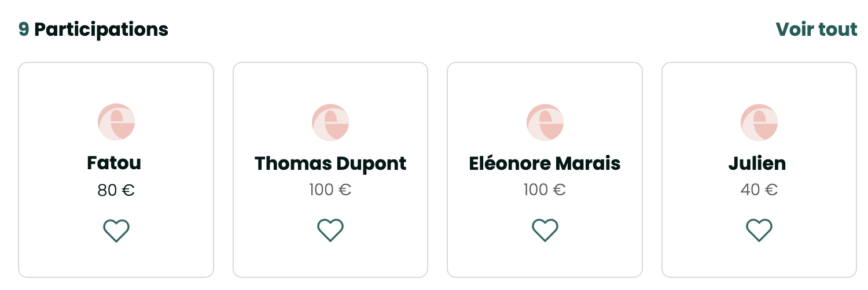Open the Voir tout link
868x290 pixels.
pos(816,29)
